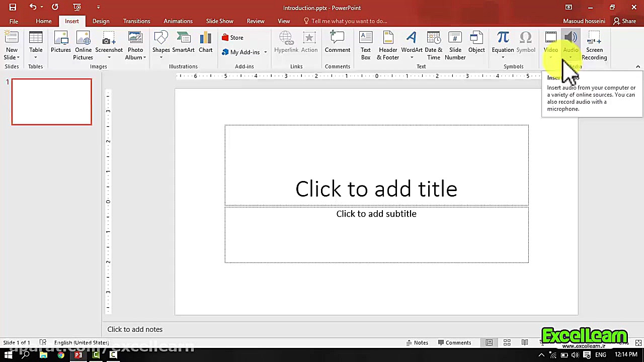Click the WordArt button

412,45
